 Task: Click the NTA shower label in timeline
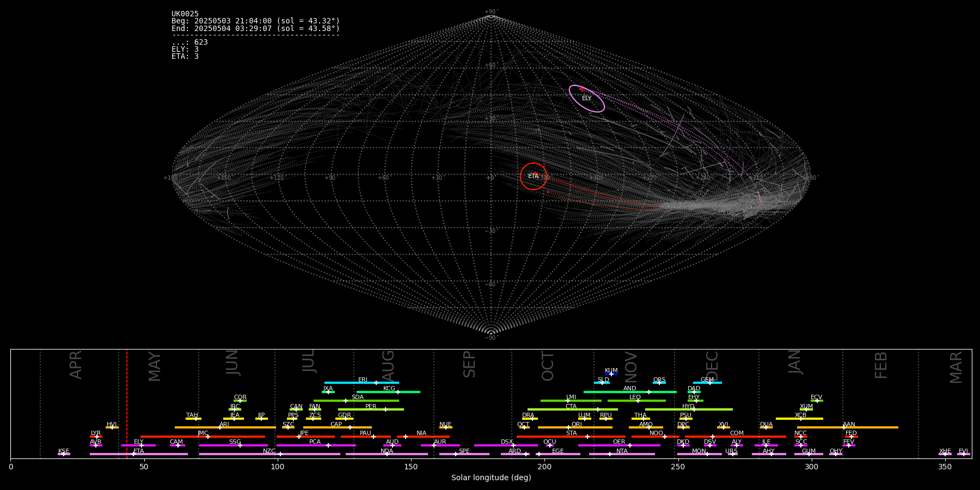622,451
